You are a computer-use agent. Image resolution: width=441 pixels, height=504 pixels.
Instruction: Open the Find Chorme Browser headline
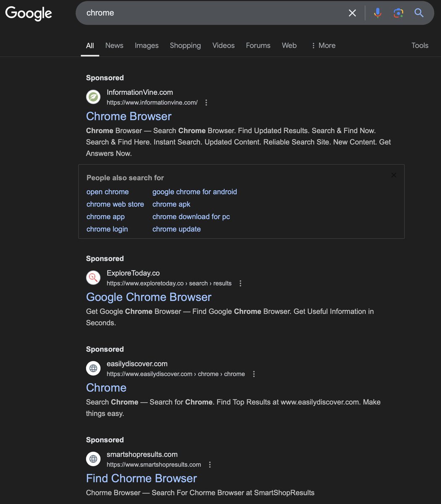coord(142,478)
